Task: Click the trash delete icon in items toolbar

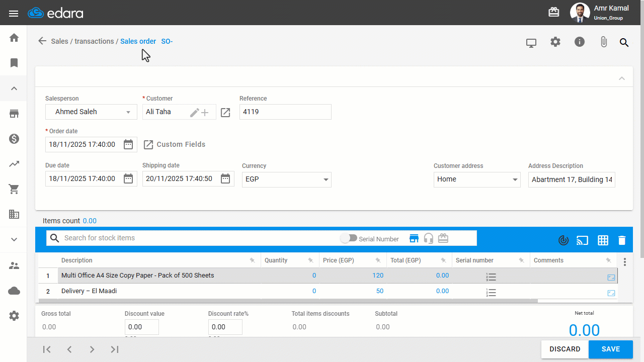Action: tap(622, 240)
